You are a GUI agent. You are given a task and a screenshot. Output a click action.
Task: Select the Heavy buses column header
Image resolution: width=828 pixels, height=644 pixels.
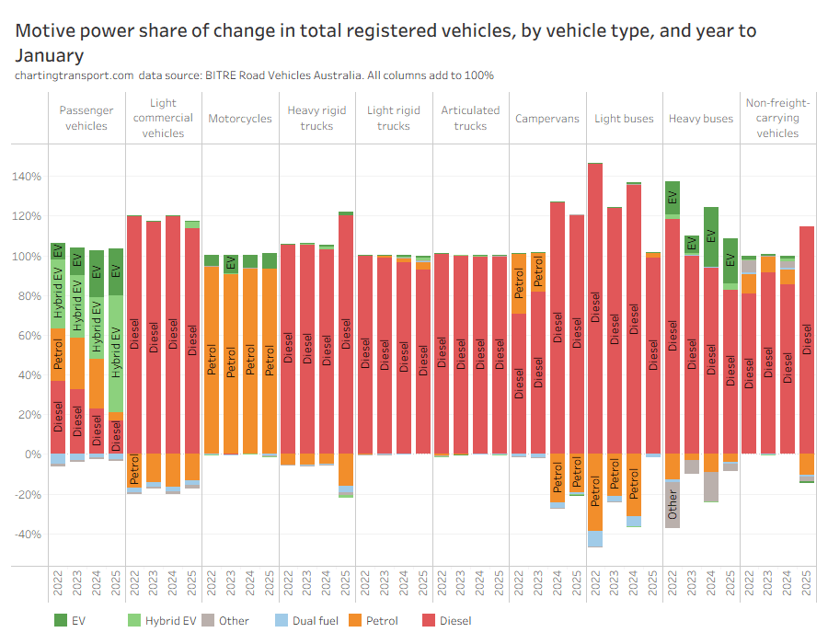click(x=701, y=119)
